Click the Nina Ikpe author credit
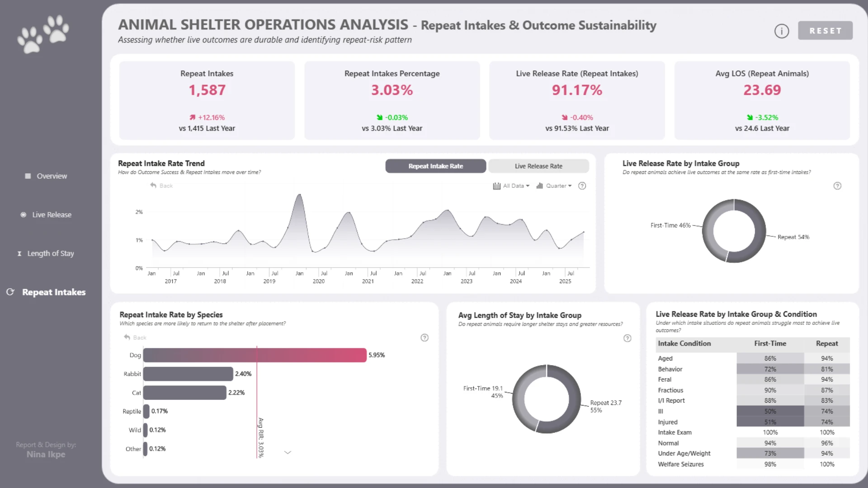 click(x=46, y=455)
